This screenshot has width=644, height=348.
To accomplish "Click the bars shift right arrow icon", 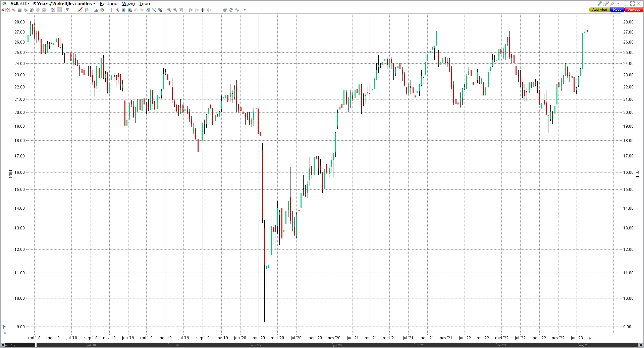I will (191, 10).
